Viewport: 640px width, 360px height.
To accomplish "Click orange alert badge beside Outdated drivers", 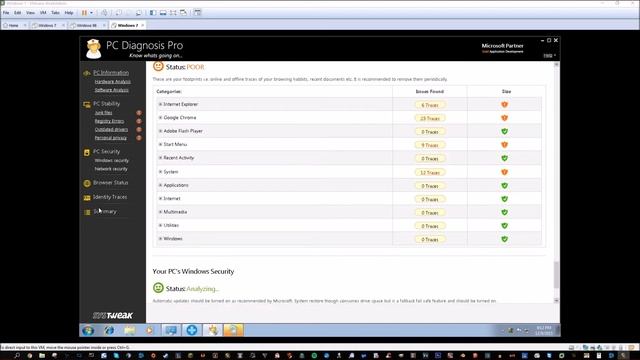I will (139, 129).
